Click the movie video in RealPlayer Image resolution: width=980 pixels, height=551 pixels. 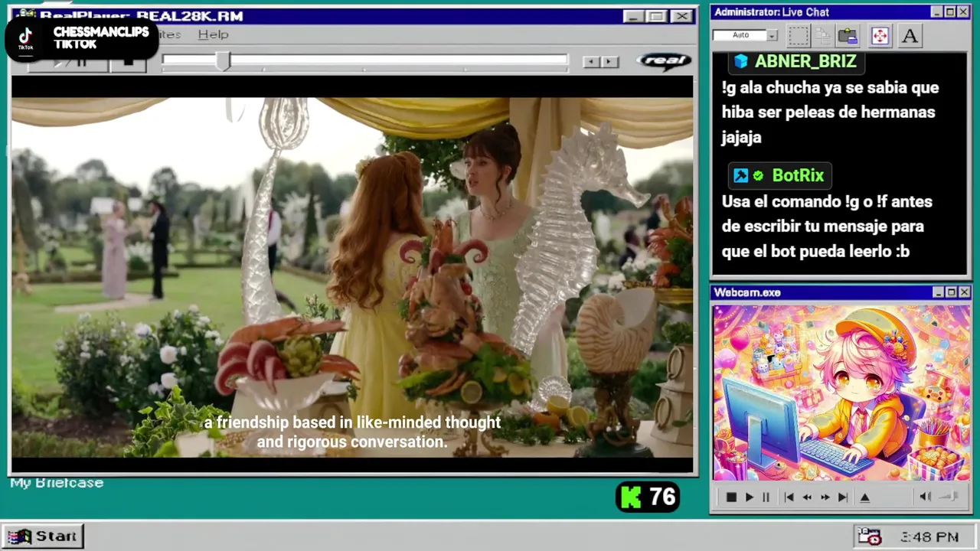click(x=352, y=277)
